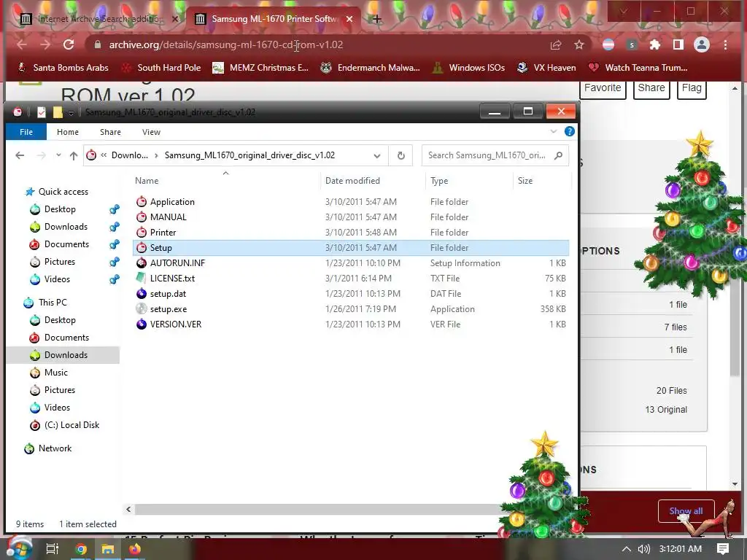Show hidden system tray icons
The image size is (747, 560).
pos(627,549)
